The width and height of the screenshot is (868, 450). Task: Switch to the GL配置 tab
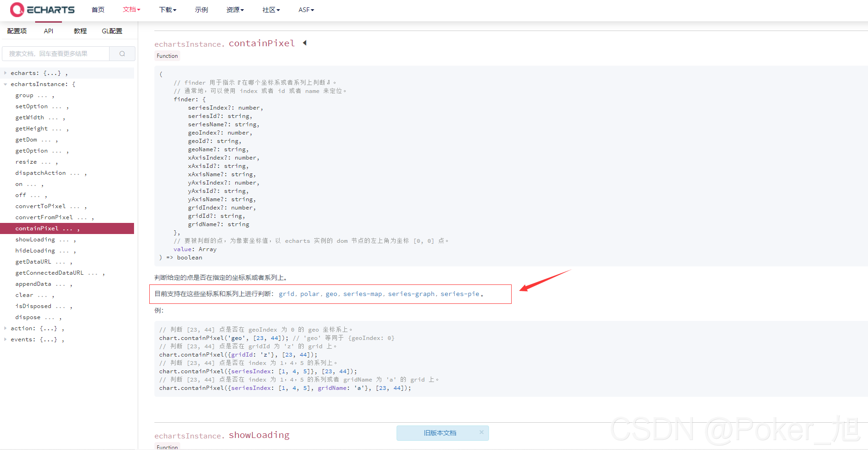[112, 31]
